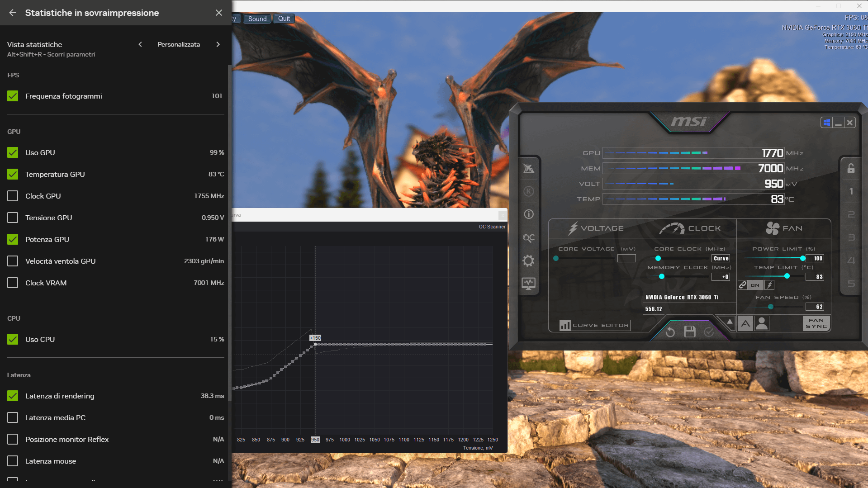Enable Clock GPU statistic

click(13, 196)
